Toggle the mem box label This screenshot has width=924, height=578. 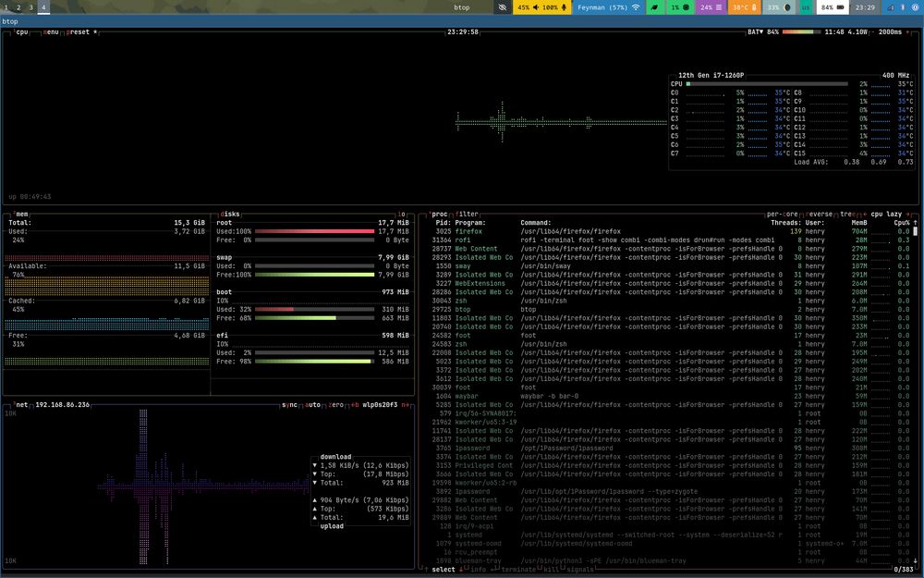pos(20,215)
